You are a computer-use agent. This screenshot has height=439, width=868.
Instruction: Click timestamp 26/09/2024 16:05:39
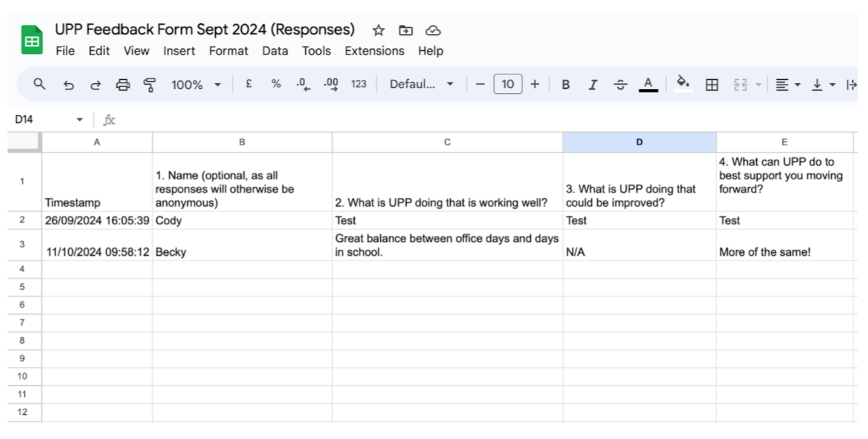(x=97, y=220)
